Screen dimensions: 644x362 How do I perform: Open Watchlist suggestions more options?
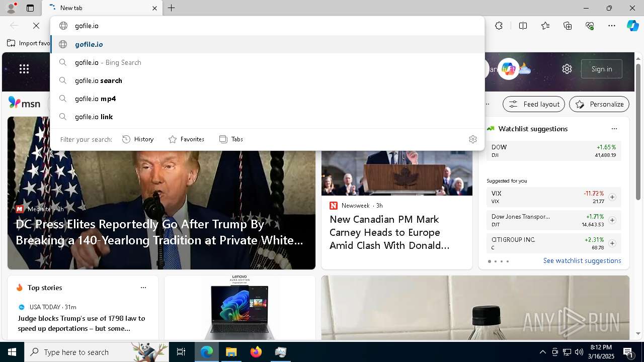tap(614, 129)
